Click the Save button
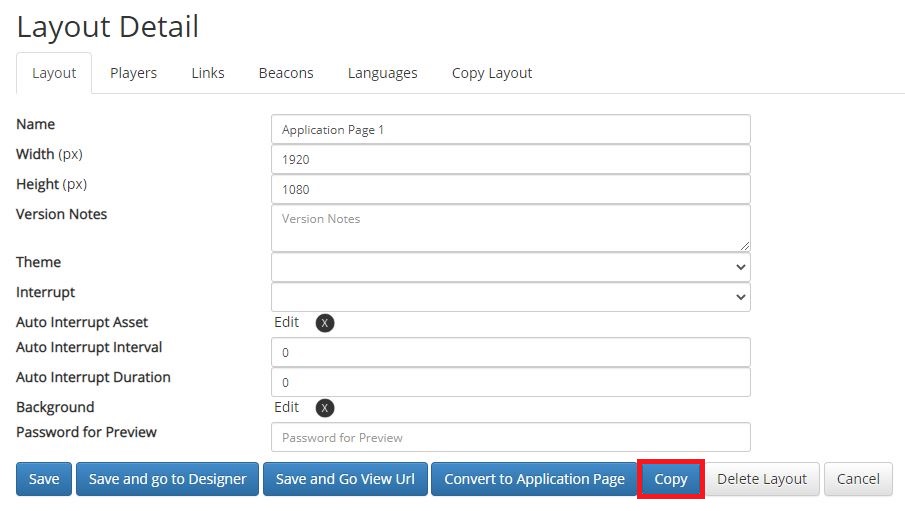This screenshot has width=905, height=511. coord(44,479)
